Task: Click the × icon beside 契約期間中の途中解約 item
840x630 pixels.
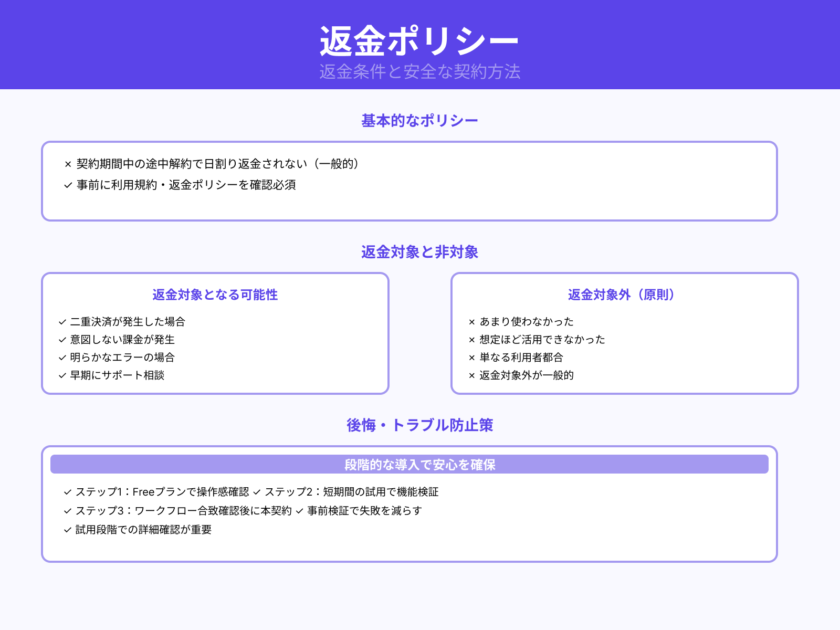Action: pos(67,164)
